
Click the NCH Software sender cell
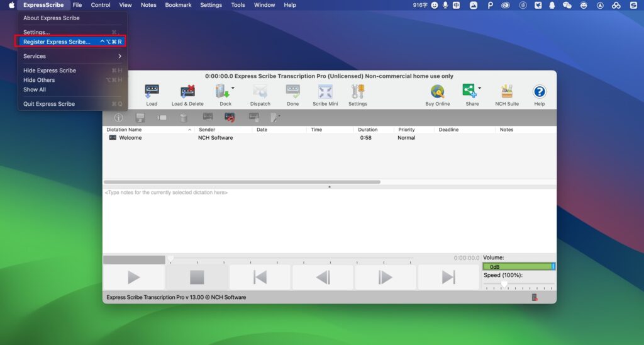coord(215,138)
